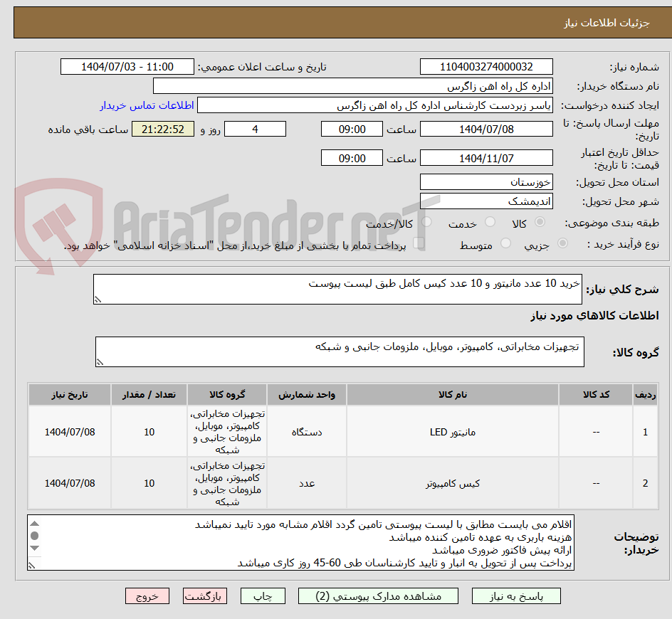672x619 pixels.
Task: Select the جزیی purchase type radio
Action: 562,243
